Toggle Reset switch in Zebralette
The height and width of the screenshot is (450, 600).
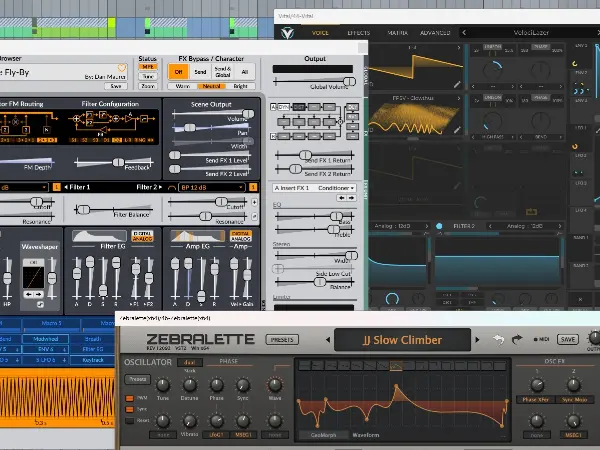130,421
